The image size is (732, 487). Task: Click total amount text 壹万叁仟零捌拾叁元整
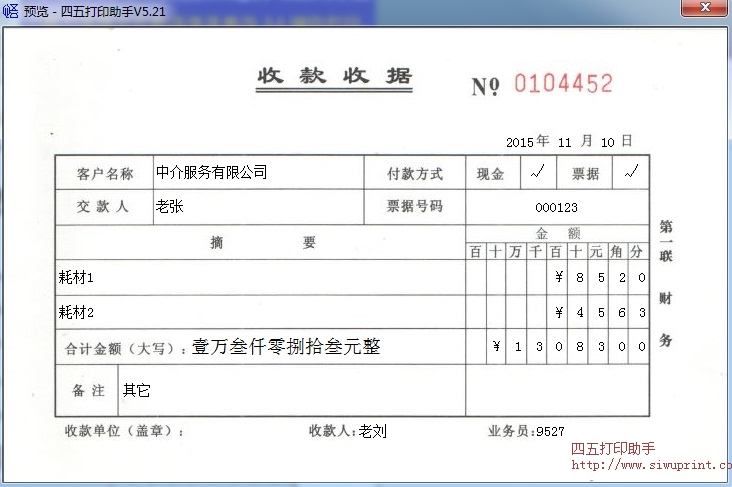coord(286,346)
